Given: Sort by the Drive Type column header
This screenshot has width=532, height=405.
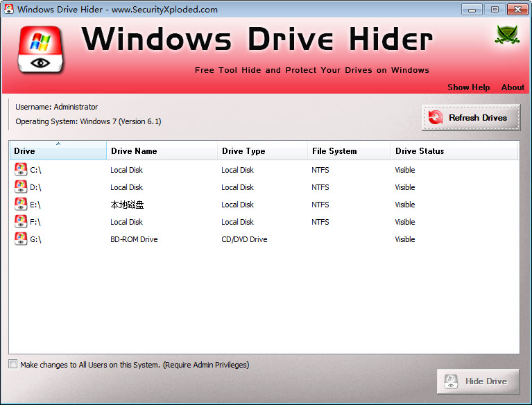Looking at the screenshot, I should tap(262, 151).
